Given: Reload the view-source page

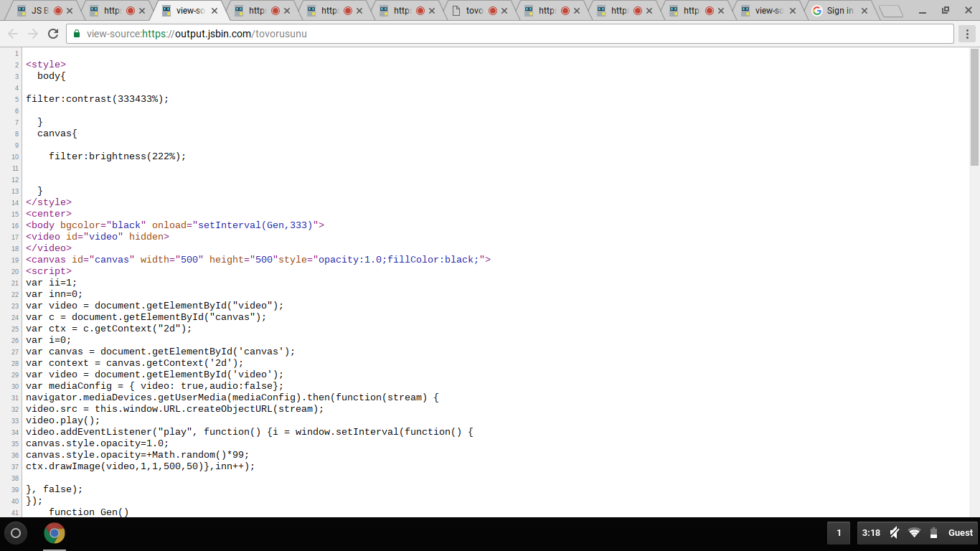Looking at the screenshot, I should 53,34.
